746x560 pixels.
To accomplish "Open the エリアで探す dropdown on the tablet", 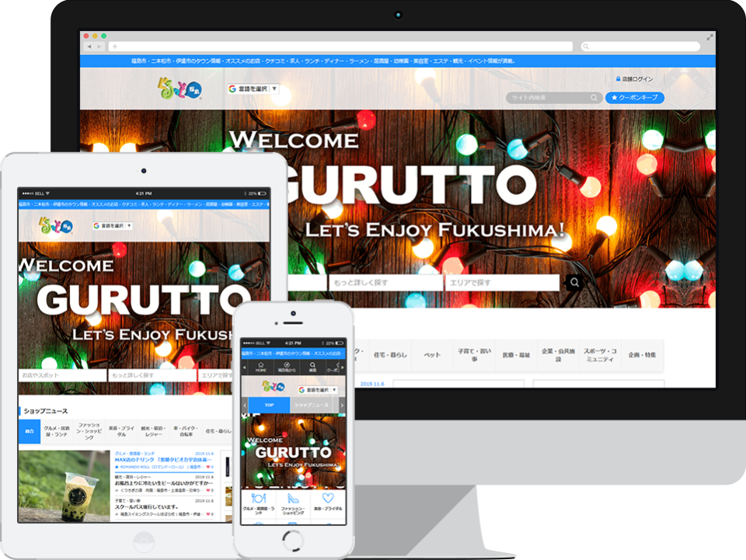I will click(215, 375).
